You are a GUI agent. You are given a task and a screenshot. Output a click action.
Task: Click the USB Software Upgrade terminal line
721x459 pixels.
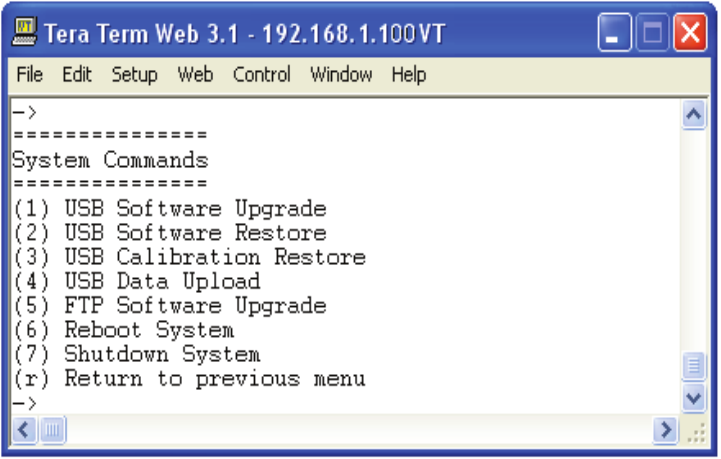(170, 209)
